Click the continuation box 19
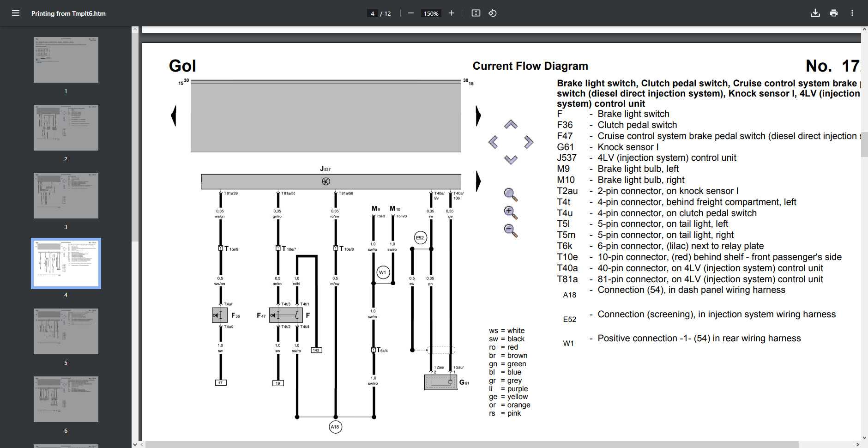Image resolution: width=868 pixels, height=448 pixels. click(278, 383)
